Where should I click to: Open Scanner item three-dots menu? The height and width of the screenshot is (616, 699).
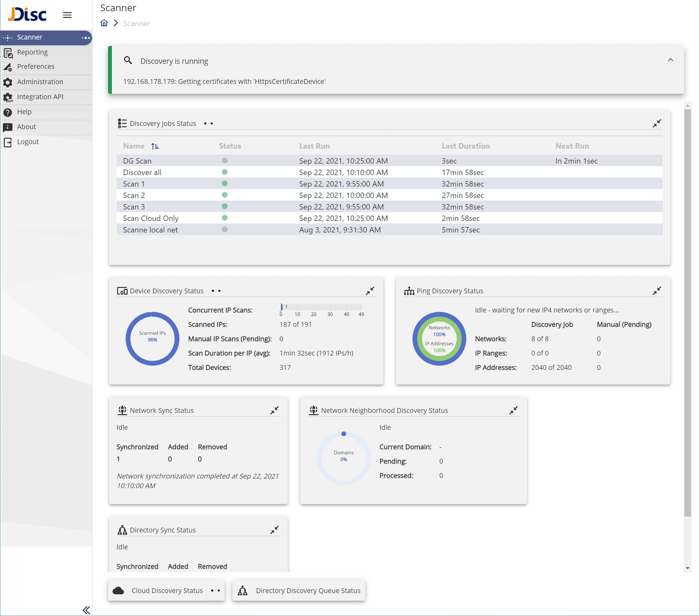point(85,38)
